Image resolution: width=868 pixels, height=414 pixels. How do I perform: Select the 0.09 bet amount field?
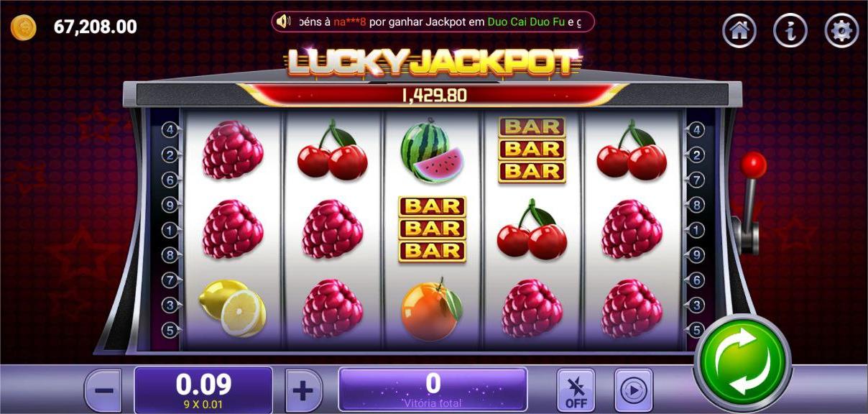point(203,390)
